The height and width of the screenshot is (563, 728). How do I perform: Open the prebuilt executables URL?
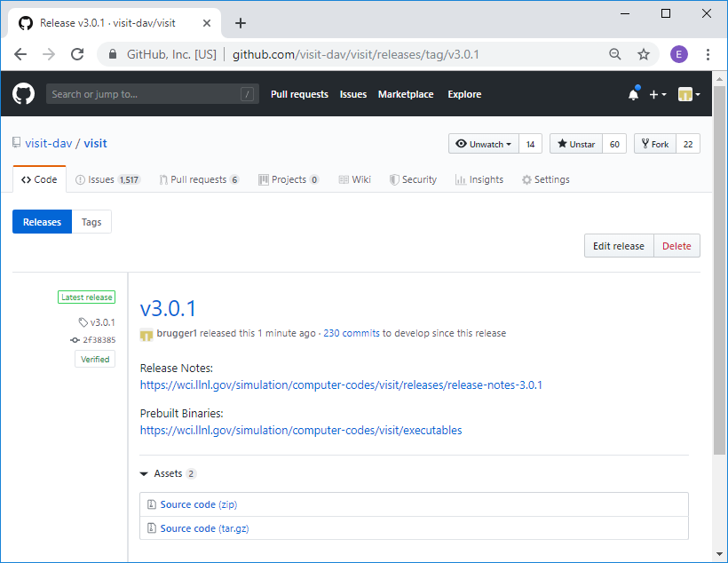[301, 430]
